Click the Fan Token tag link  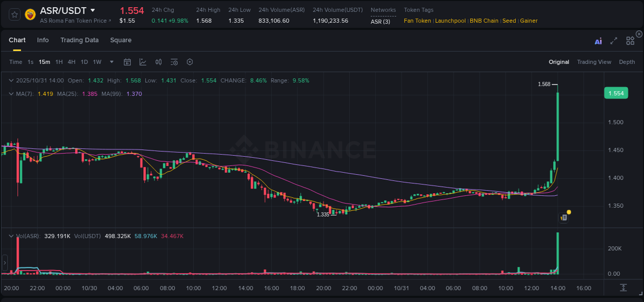click(417, 21)
